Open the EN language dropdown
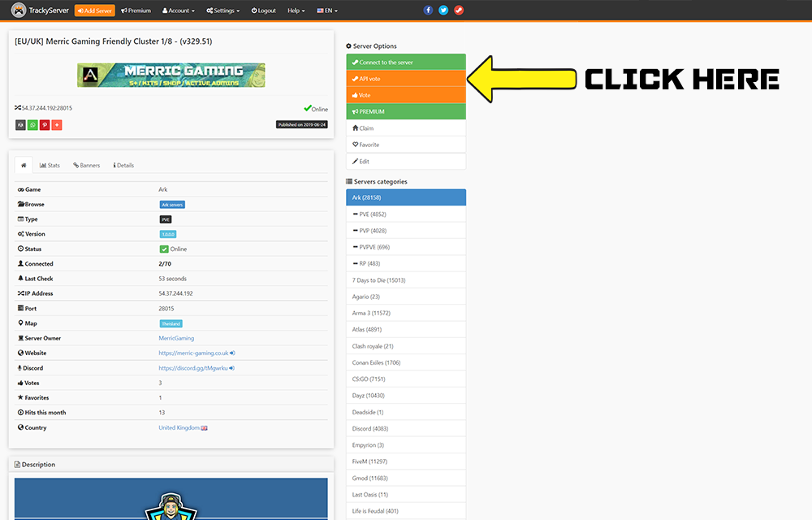 [327, 11]
